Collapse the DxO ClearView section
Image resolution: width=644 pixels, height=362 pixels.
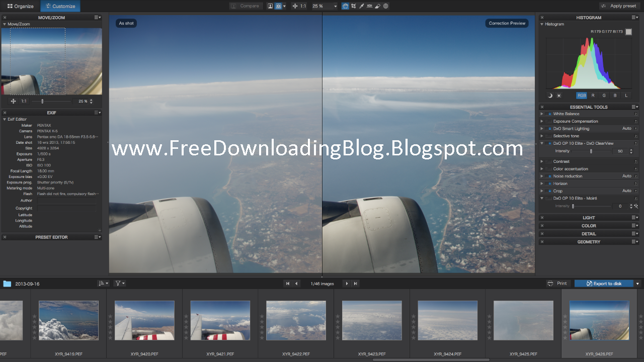click(x=542, y=143)
